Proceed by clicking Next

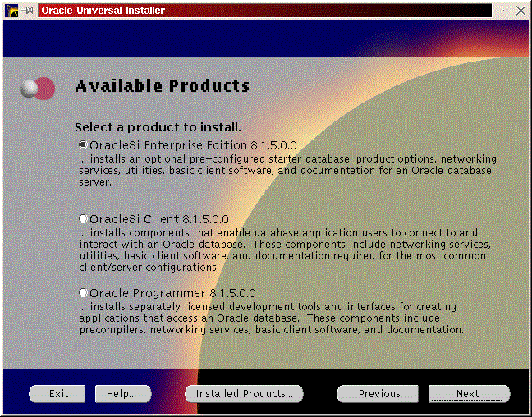pyautogui.click(x=468, y=394)
